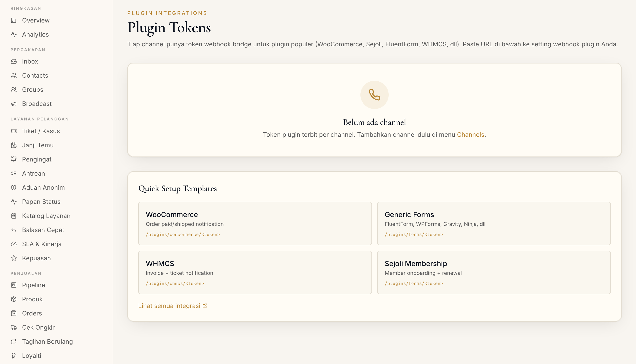Click the Pipeline kanban icon

click(x=14, y=285)
